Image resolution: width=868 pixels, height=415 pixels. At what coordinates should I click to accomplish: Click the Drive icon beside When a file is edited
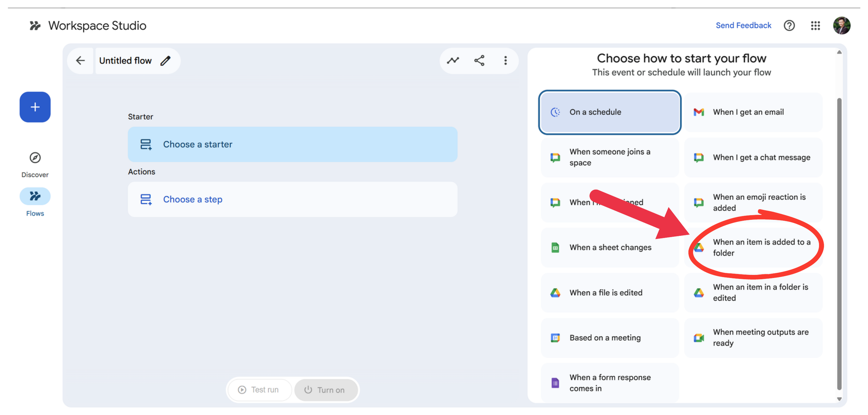click(x=555, y=293)
